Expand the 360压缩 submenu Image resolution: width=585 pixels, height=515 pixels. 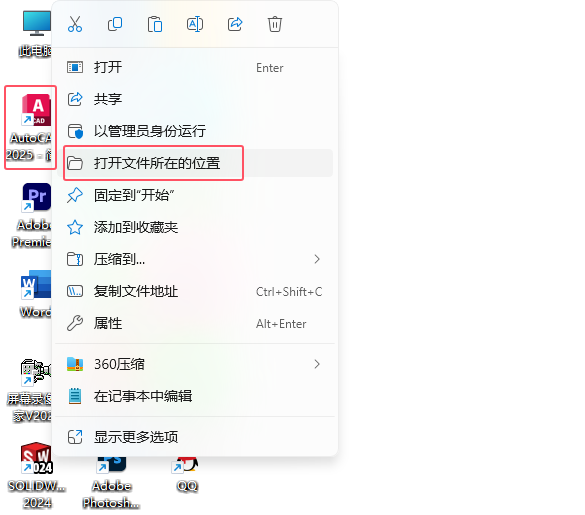[195, 364]
